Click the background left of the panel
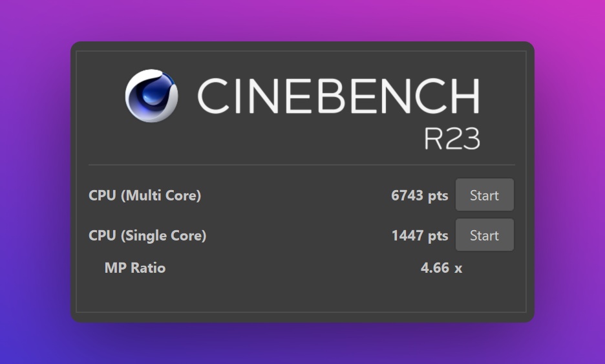 tap(35, 182)
